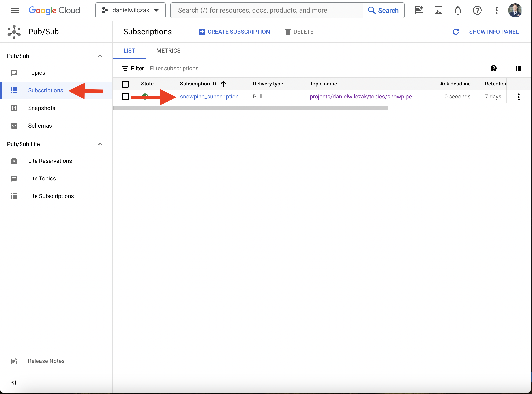Sort by Delivery type column header
Image resolution: width=532 pixels, height=394 pixels.
(x=268, y=84)
